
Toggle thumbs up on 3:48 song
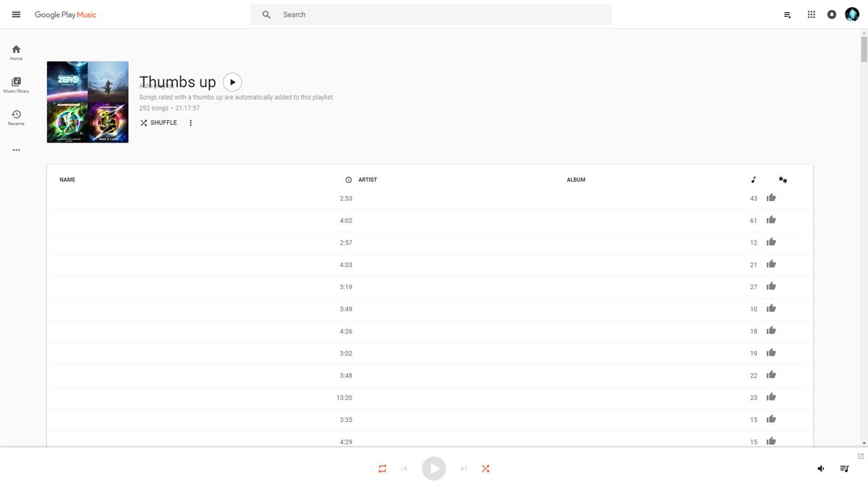click(771, 375)
